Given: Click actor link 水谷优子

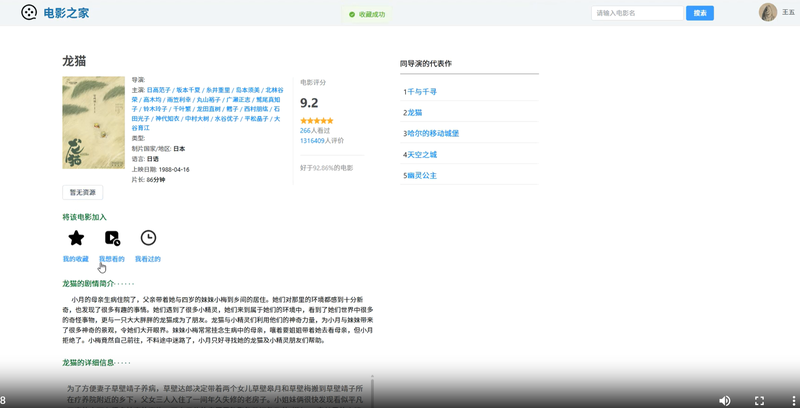Looking at the screenshot, I should click(x=226, y=119).
